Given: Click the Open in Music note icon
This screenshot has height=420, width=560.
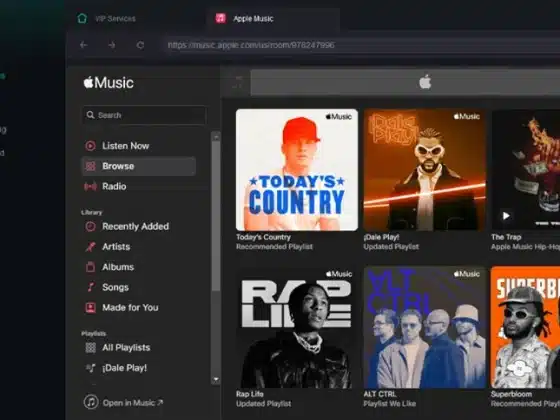Looking at the screenshot, I should 91,402.
